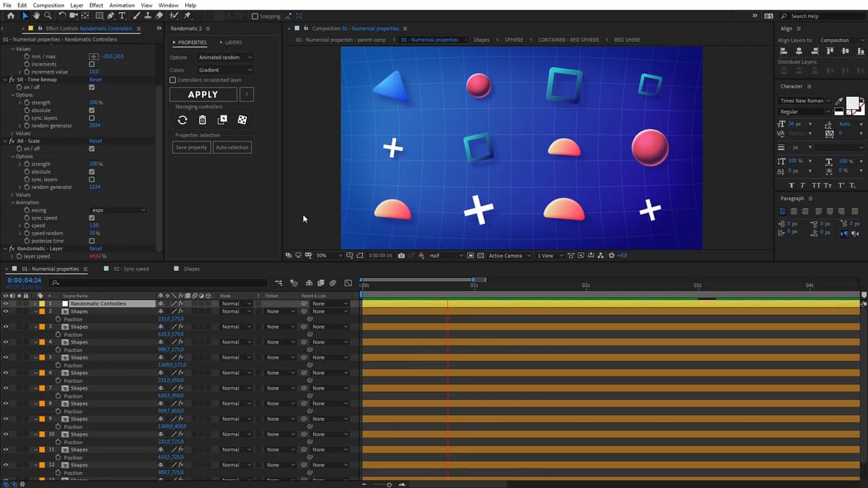
Task: Toggle the absolute checkbox under SR - Time Remap
Action: point(92,110)
